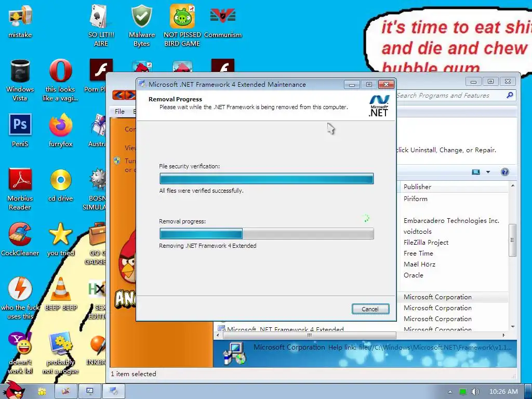Open the File menu in Programs and Features
The height and width of the screenshot is (399, 532).
(x=119, y=111)
